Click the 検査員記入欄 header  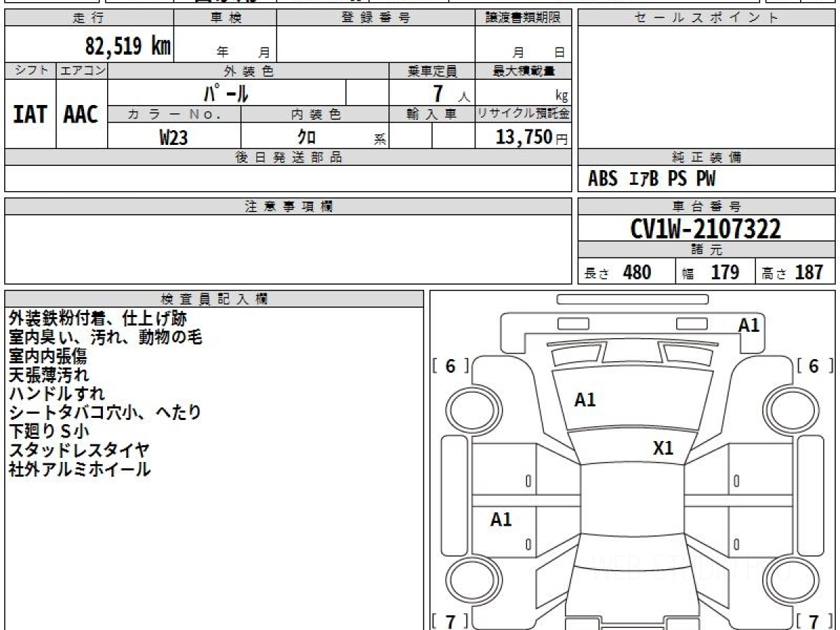point(214,299)
